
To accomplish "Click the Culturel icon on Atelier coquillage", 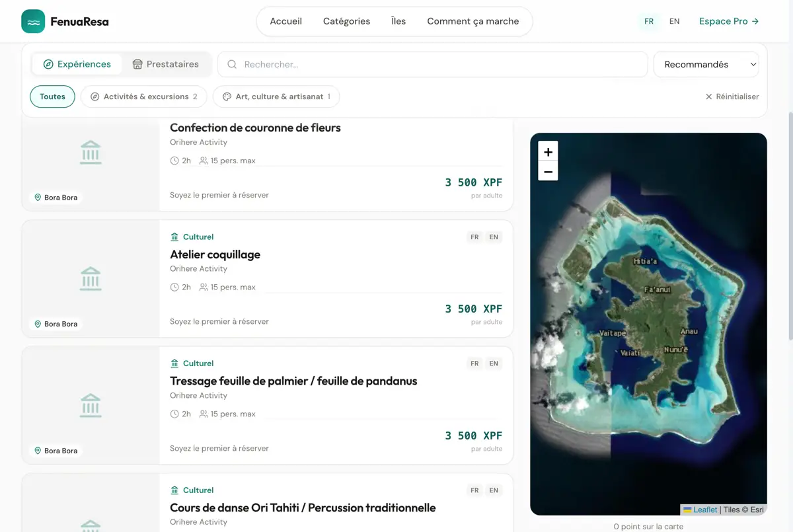I will coord(174,237).
